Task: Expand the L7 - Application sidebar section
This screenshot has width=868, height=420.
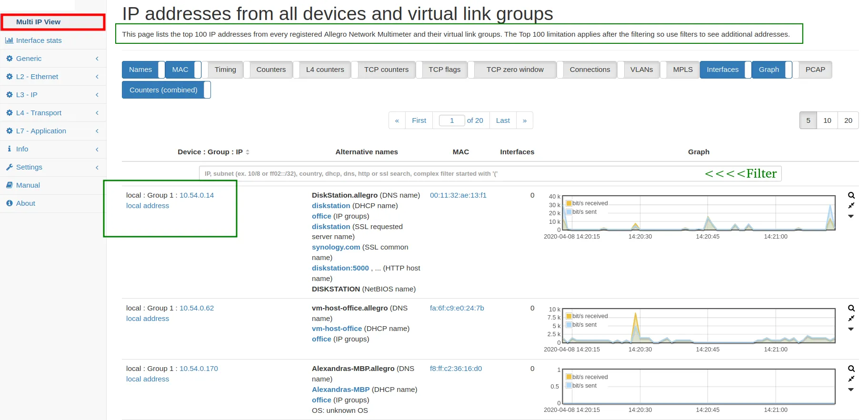Action: click(41, 131)
